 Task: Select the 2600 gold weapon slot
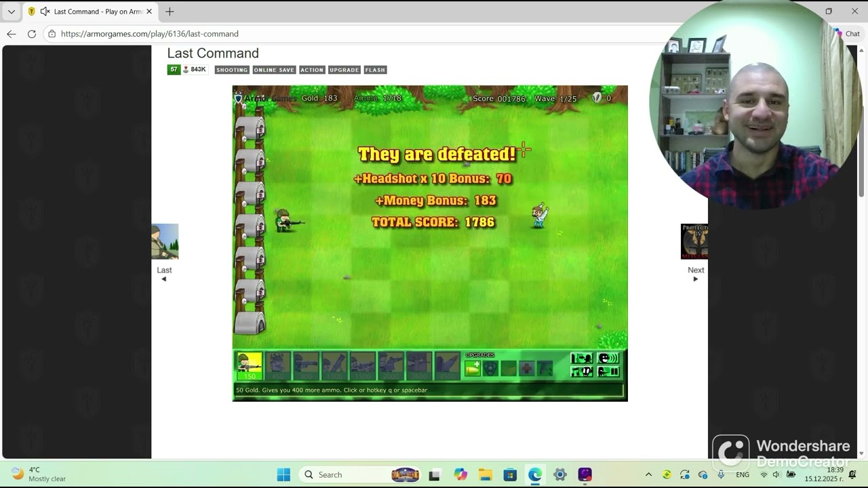pos(419,366)
